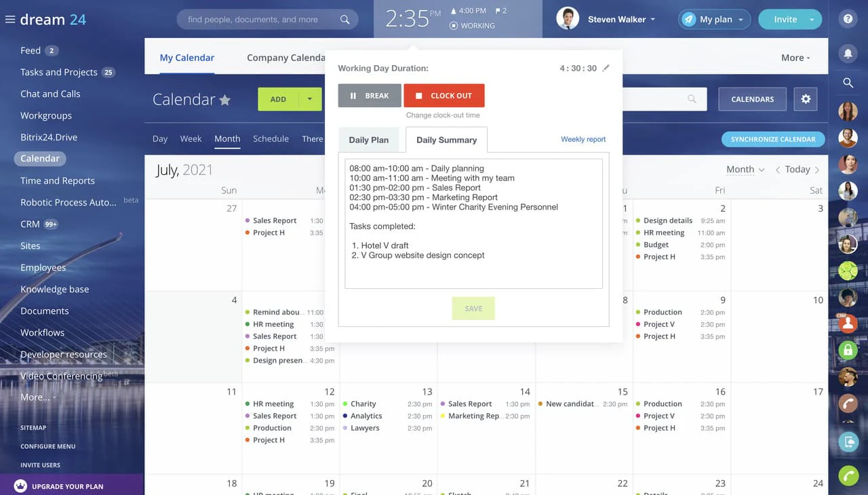Open Steven Walker's profile photo
This screenshot has height=495, width=868.
(x=568, y=19)
